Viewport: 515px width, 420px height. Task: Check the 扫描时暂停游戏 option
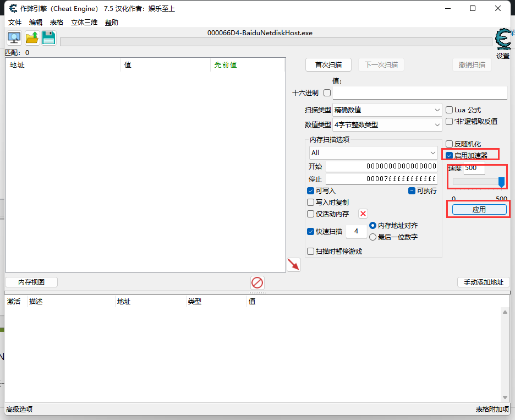(x=311, y=252)
